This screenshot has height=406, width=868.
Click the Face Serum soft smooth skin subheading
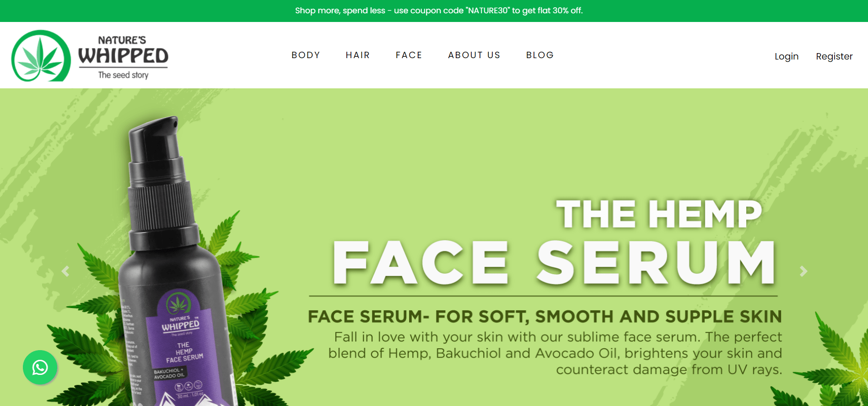[x=545, y=316]
